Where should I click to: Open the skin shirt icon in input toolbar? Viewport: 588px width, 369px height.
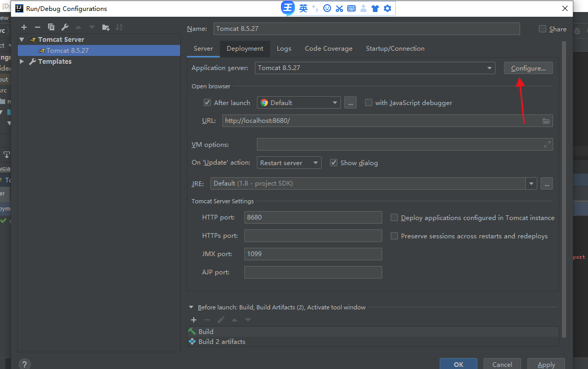click(x=375, y=8)
